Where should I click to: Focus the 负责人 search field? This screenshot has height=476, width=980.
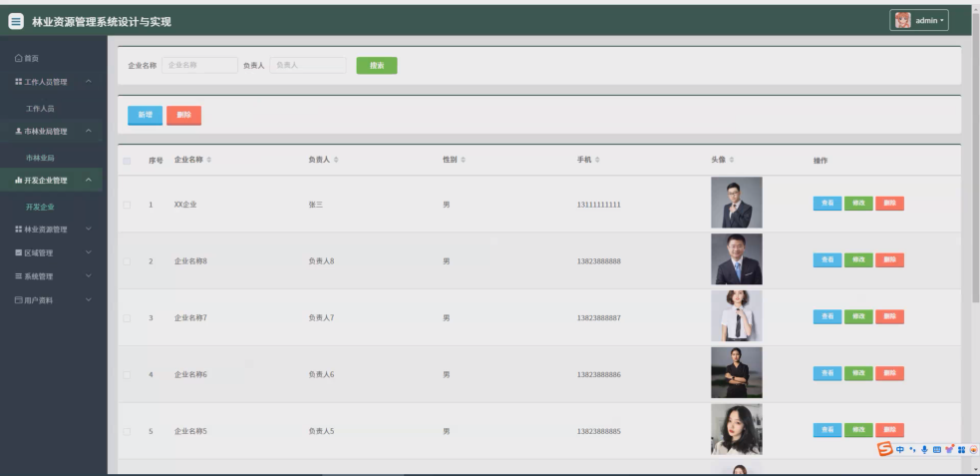[x=307, y=65]
